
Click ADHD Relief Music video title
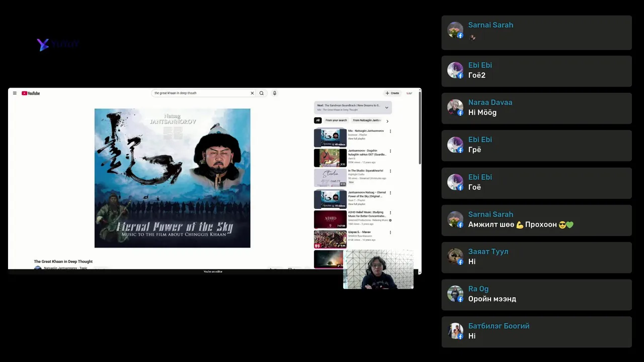[367, 214]
